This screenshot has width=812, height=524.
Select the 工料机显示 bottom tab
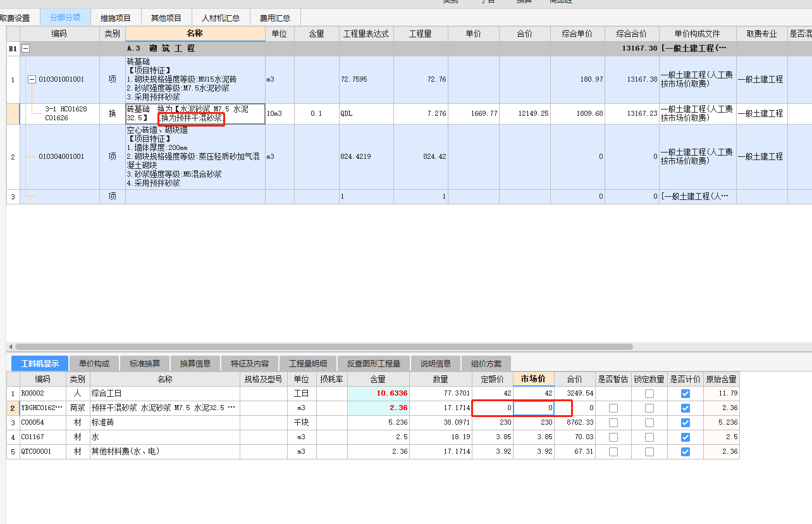click(x=40, y=363)
